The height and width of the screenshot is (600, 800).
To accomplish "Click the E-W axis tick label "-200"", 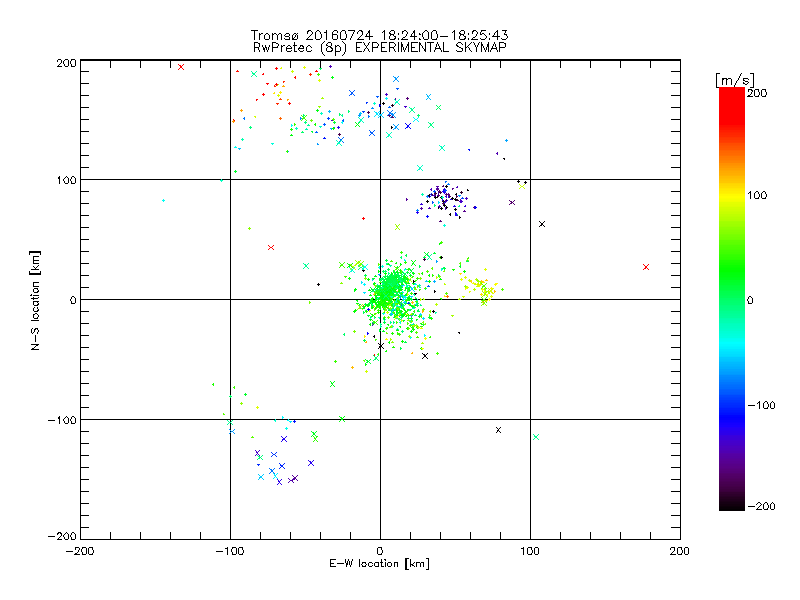I will pos(80,551).
